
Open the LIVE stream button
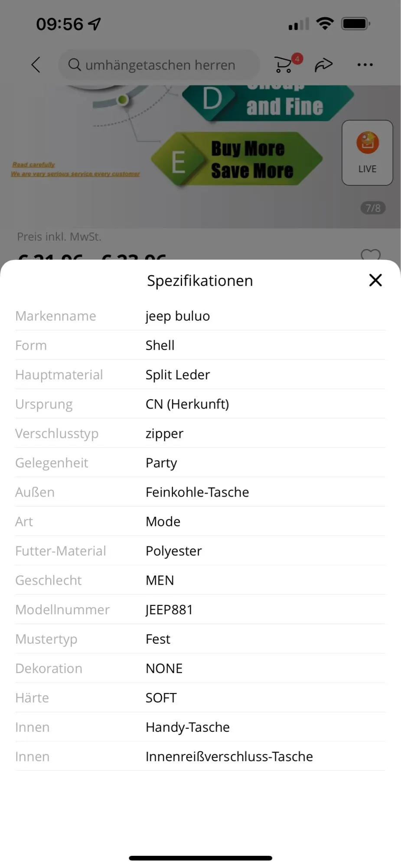[367, 153]
